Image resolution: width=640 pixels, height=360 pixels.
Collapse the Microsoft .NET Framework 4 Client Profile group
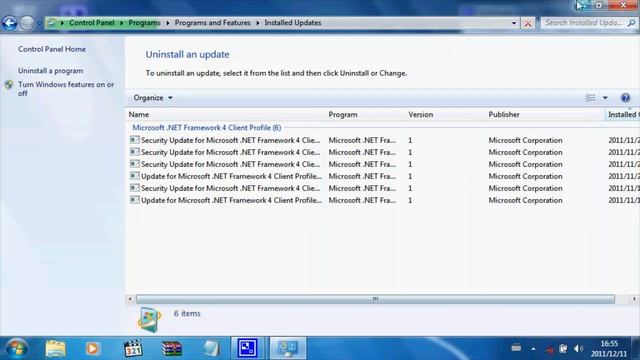tap(207, 128)
